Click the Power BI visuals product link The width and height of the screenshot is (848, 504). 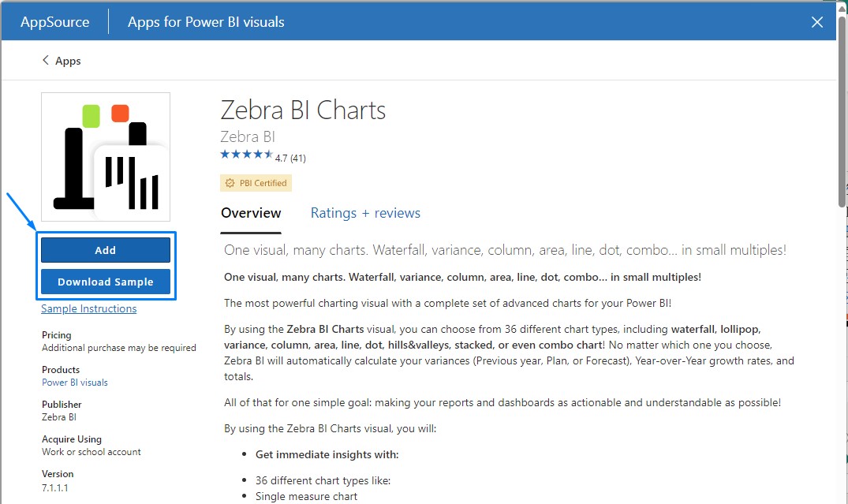click(x=74, y=382)
